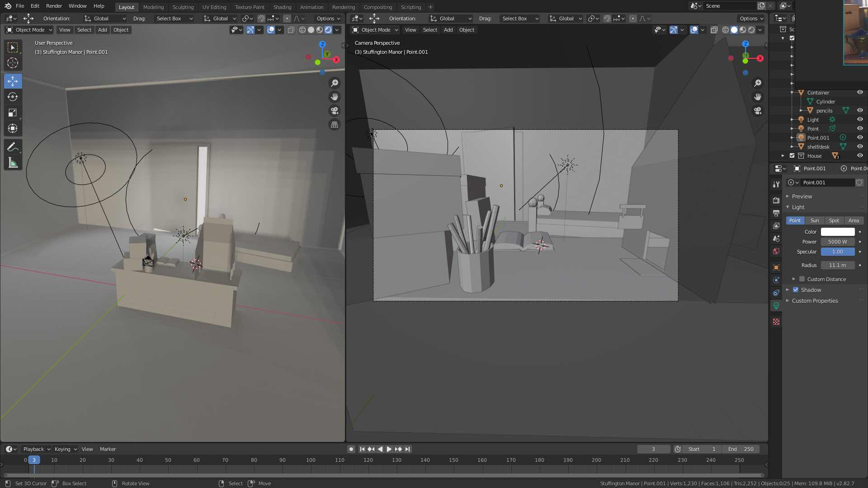Pick the Rotate tool in the toolbar
This screenshot has width=868, height=488.
pos(13,97)
